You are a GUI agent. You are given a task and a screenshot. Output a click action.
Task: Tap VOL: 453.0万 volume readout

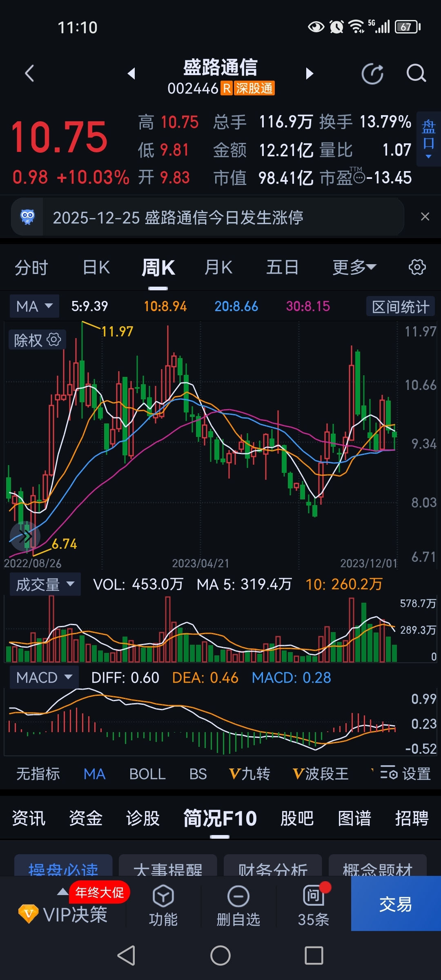tap(138, 584)
